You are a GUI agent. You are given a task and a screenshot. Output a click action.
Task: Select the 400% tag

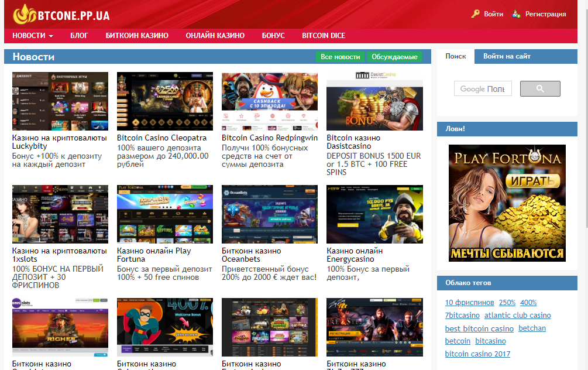pos(528,303)
